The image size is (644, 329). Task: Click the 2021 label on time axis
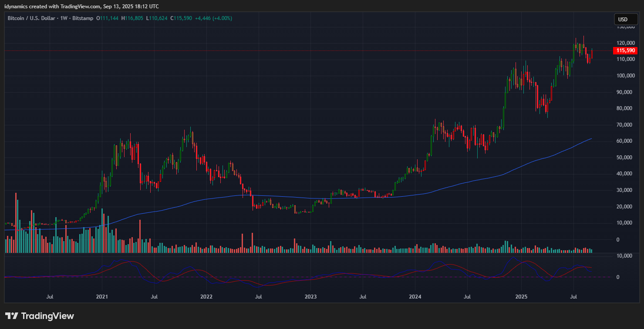tap(102, 296)
